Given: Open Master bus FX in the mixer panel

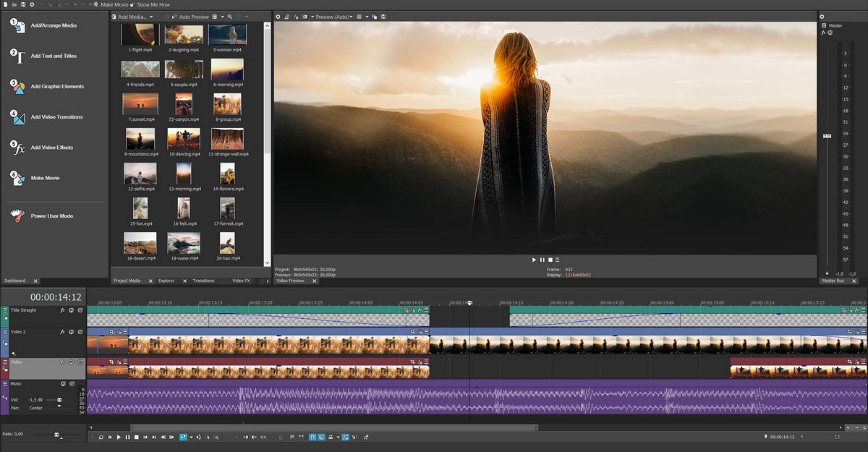Looking at the screenshot, I should (x=824, y=33).
